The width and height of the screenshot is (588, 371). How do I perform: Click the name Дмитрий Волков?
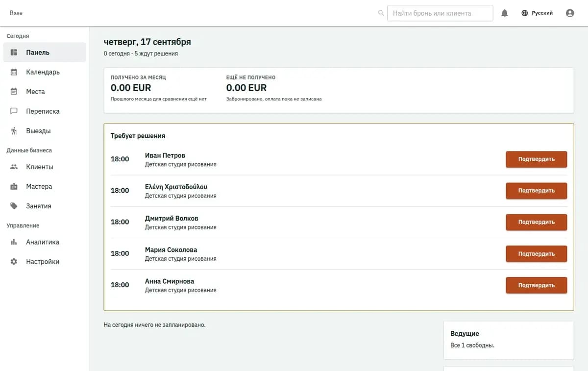pyautogui.click(x=171, y=218)
